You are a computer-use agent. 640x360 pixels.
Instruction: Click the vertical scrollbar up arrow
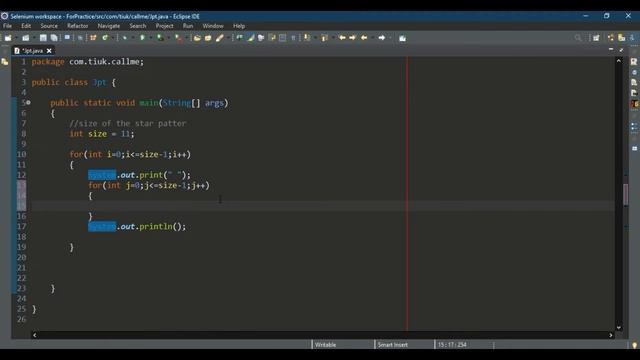pos(619,60)
